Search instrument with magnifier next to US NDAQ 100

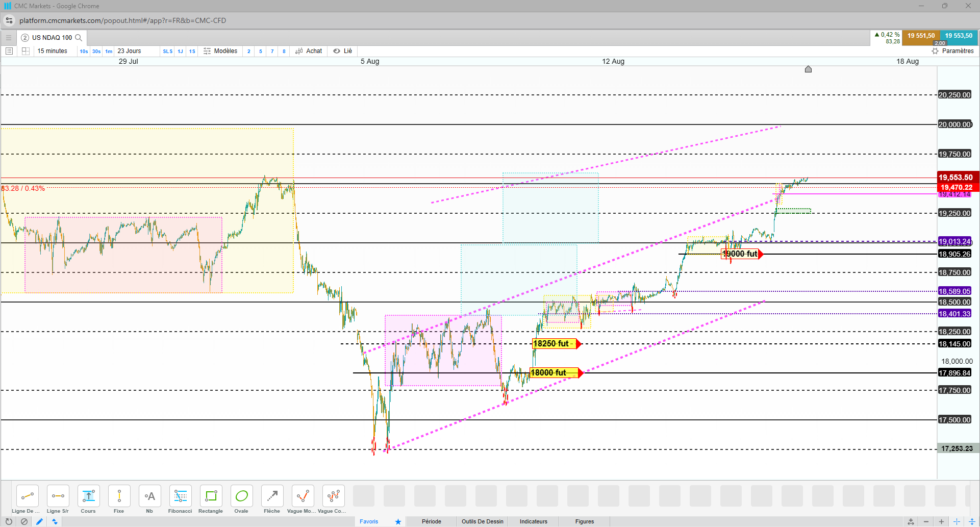coord(79,38)
